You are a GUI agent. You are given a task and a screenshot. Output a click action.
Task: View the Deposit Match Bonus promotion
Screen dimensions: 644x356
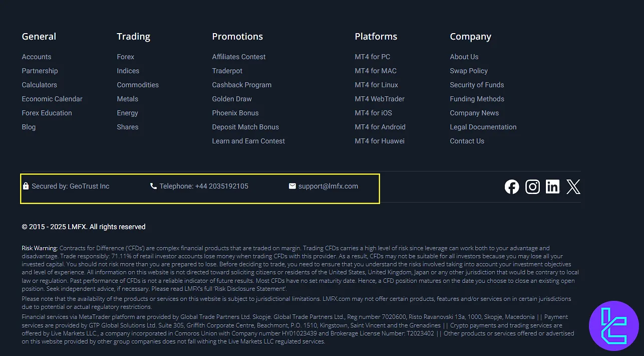coord(245,127)
